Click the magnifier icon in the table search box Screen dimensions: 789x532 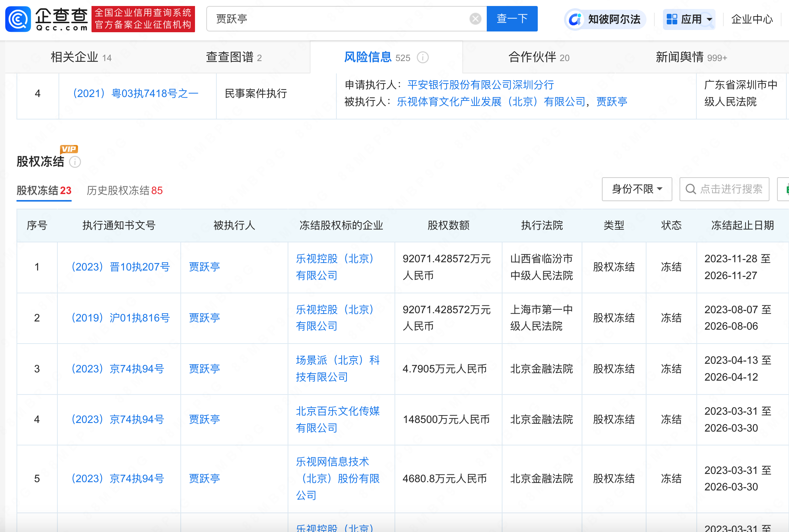click(690, 189)
